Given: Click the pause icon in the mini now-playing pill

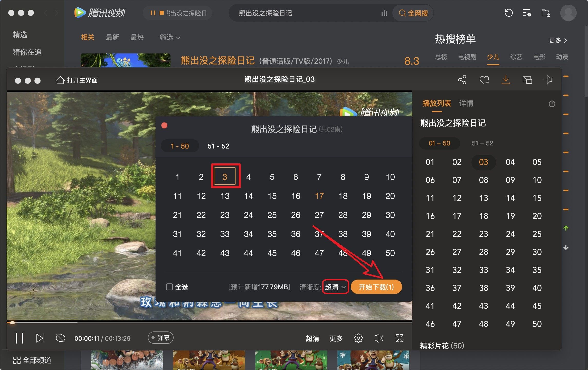Looking at the screenshot, I should tap(153, 13).
